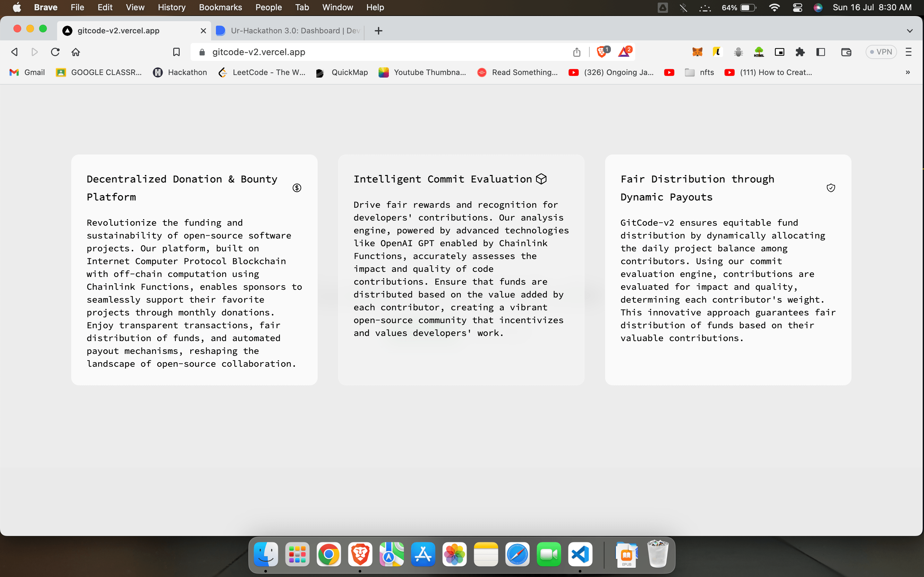The image size is (924, 577).
Task: Click the share page icon
Action: pos(577,52)
